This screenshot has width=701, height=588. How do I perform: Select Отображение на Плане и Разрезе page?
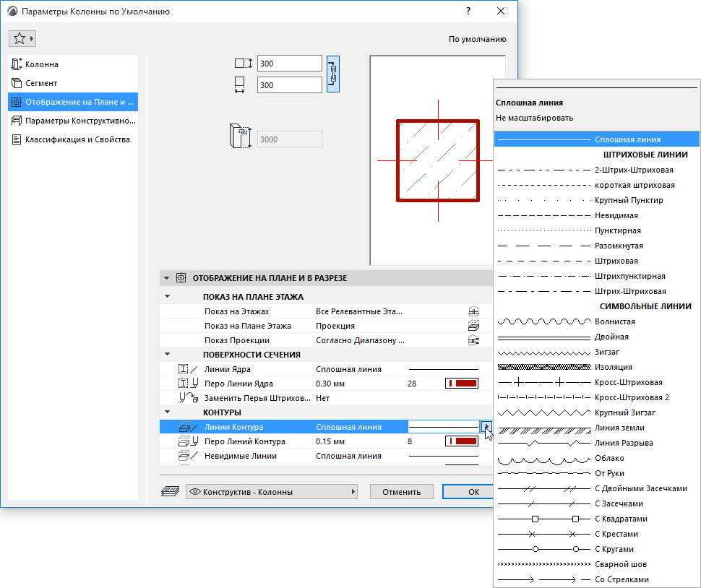[73, 102]
